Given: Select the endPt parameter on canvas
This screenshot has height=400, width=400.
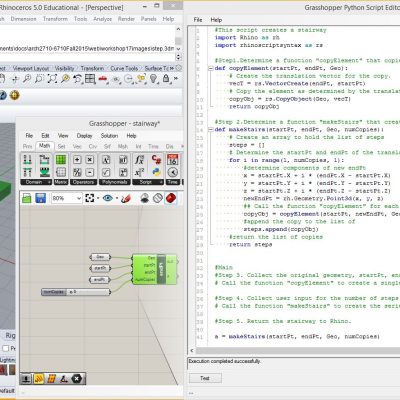Looking at the screenshot, I should [x=100, y=280].
